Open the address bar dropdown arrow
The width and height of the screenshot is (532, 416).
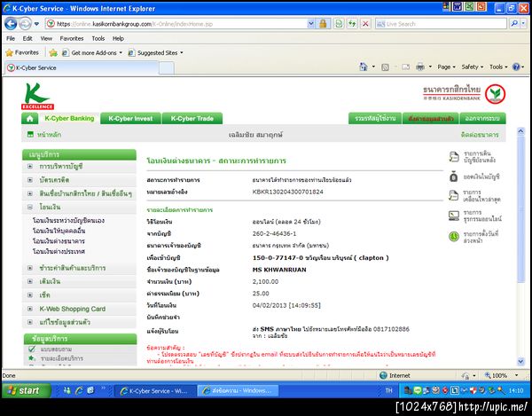(x=311, y=24)
